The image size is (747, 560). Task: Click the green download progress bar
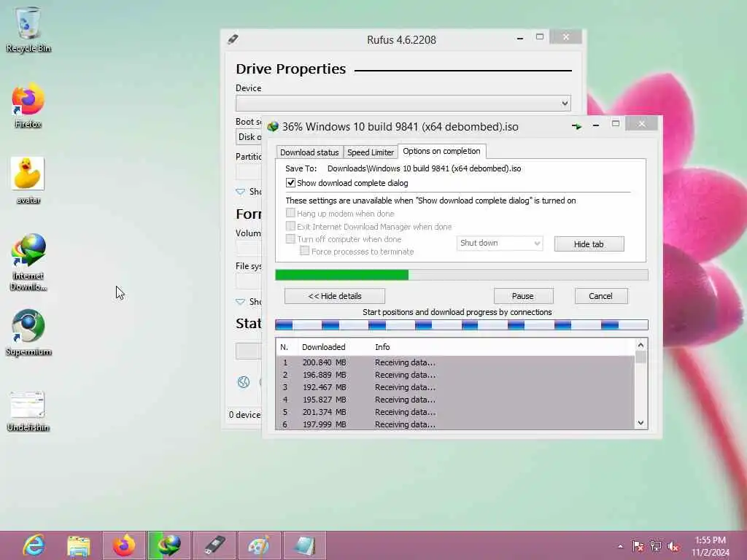(461, 275)
